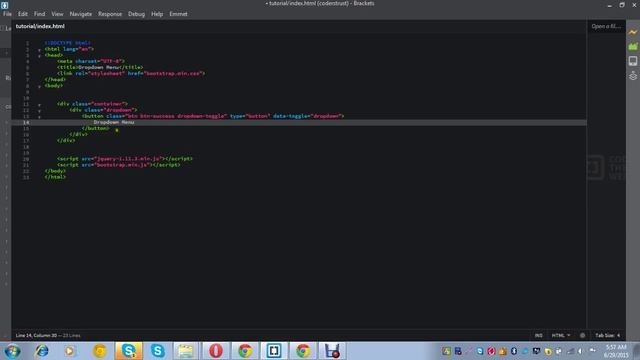Open the Debug menu
Viewport: 640px width, 360px height.
tap(136, 14)
